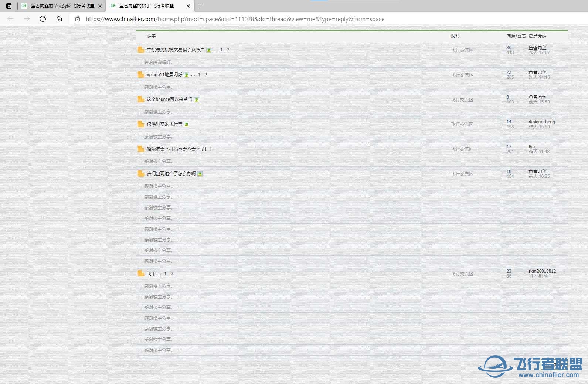View site info via the lock icon
The width and height of the screenshot is (588, 384).
tap(78, 19)
